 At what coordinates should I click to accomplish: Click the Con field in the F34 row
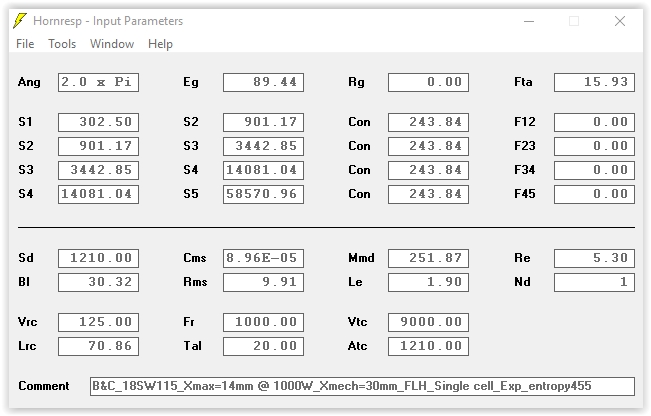(x=428, y=170)
